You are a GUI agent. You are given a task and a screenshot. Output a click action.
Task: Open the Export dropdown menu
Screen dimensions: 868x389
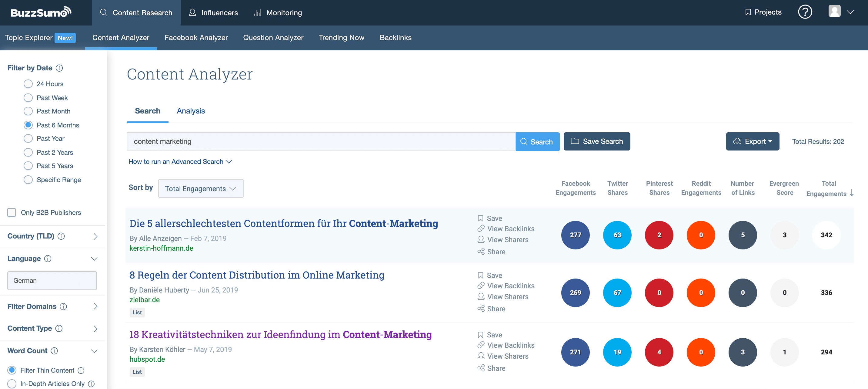point(753,142)
